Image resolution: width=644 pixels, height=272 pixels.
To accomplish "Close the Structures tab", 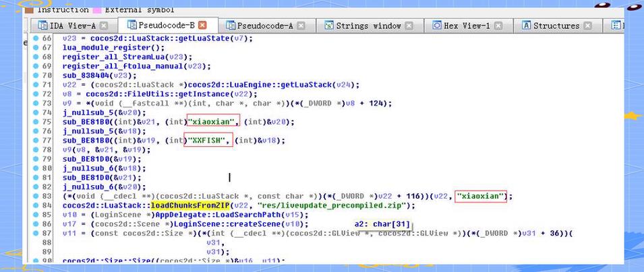I will (588, 26).
